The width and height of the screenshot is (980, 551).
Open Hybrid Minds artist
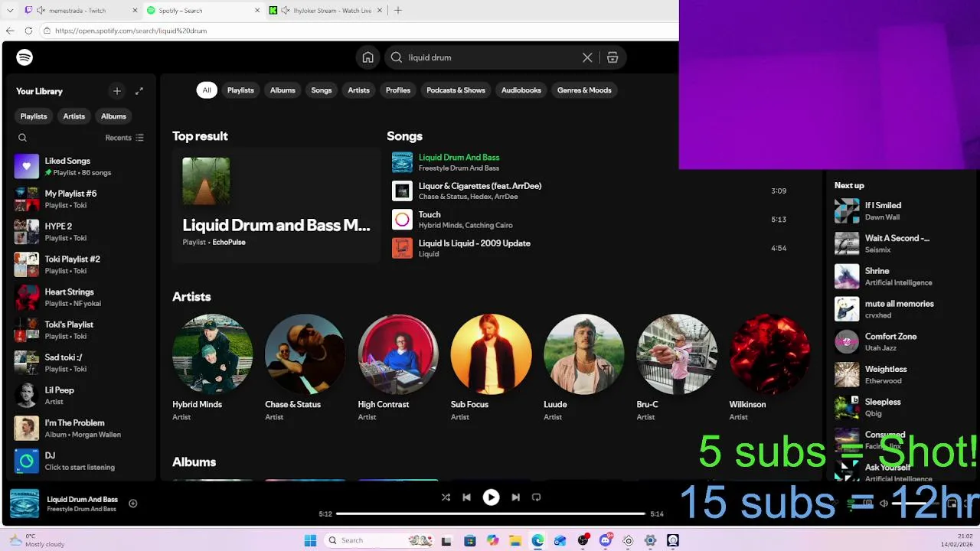point(212,367)
